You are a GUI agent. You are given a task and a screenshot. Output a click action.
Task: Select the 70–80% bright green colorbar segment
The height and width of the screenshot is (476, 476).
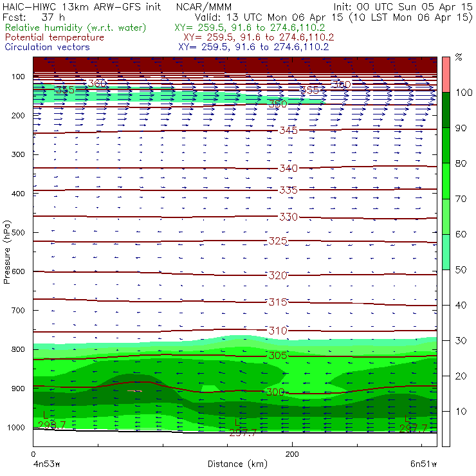[x=446, y=181]
